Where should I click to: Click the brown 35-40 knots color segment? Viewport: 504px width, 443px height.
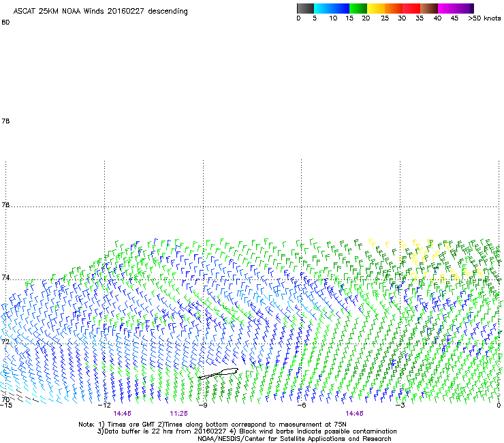[x=429, y=8]
